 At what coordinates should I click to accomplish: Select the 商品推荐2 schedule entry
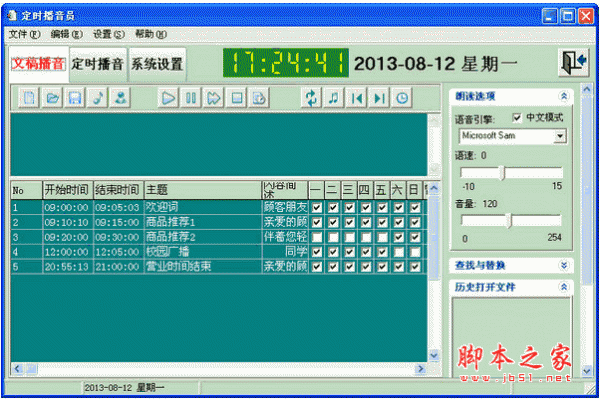218,237
